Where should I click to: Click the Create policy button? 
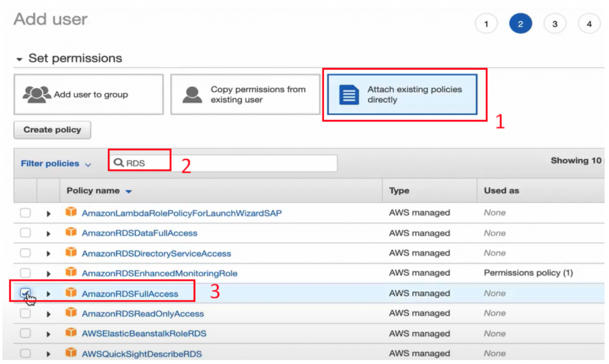point(52,130)
